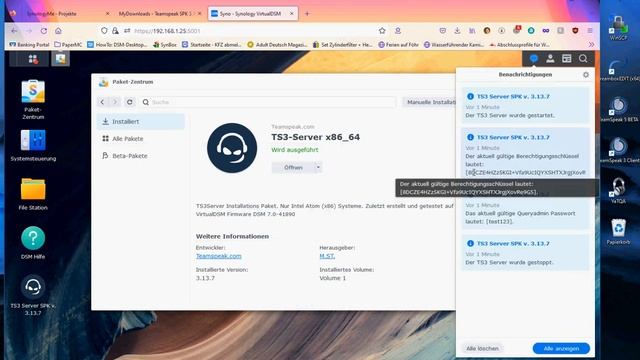Click installed version 3.13.7 value
640x360 pixels.
[x=205, y=278]
